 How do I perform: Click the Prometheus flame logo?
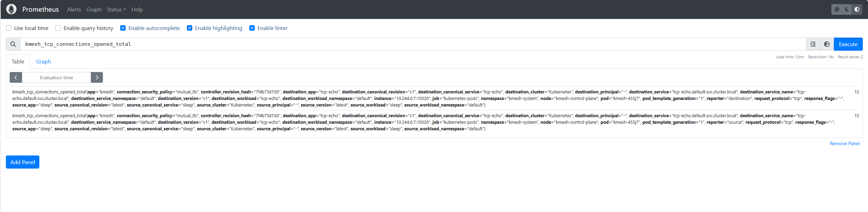point(11,9)
